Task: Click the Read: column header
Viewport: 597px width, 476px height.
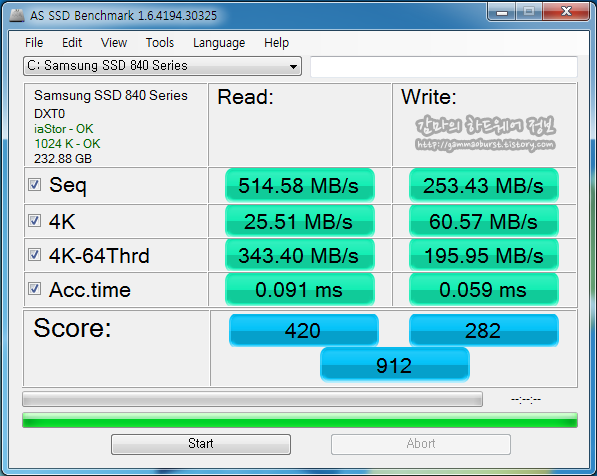Action: 245,97
